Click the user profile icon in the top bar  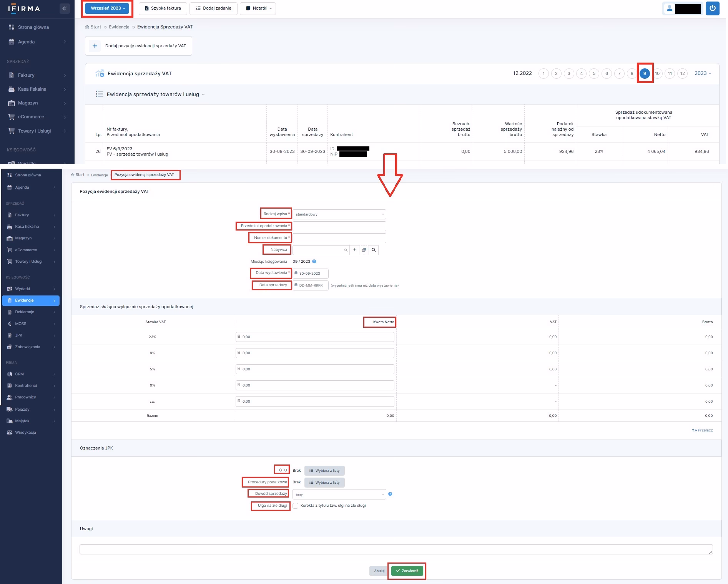coord(669,8)
